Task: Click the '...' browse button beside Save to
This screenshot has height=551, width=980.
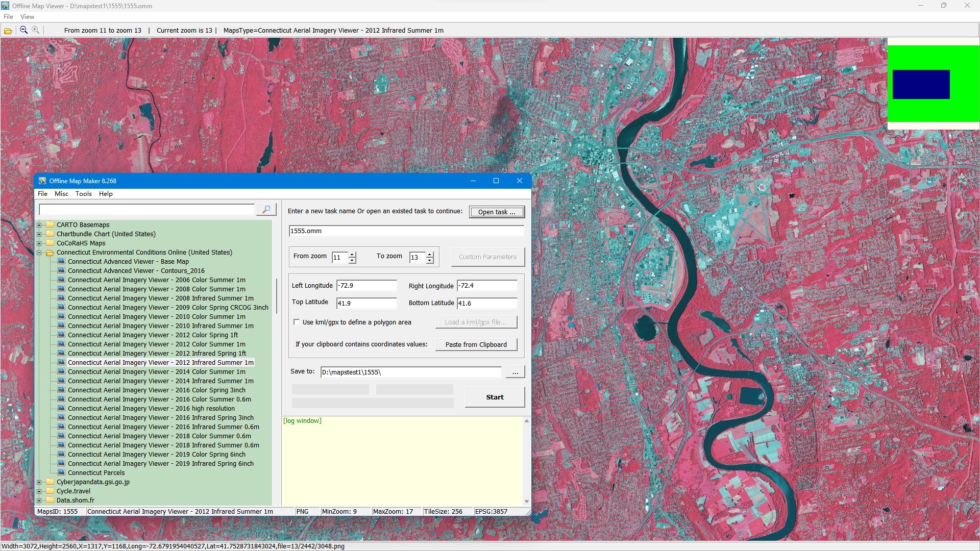Action: (515, 372)
